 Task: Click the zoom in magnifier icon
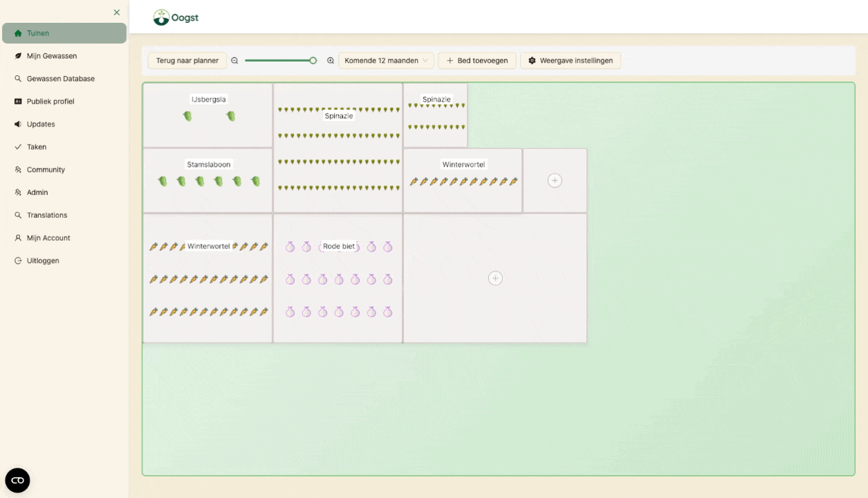point(331,61)
